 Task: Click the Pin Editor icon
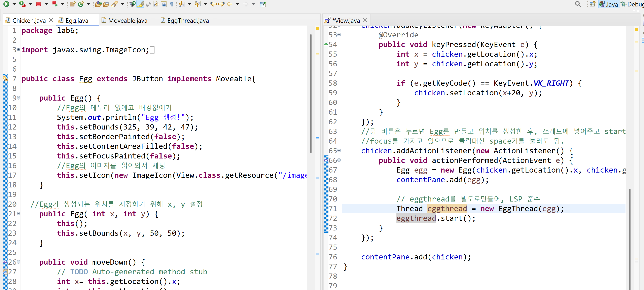(x=263, y=4)
